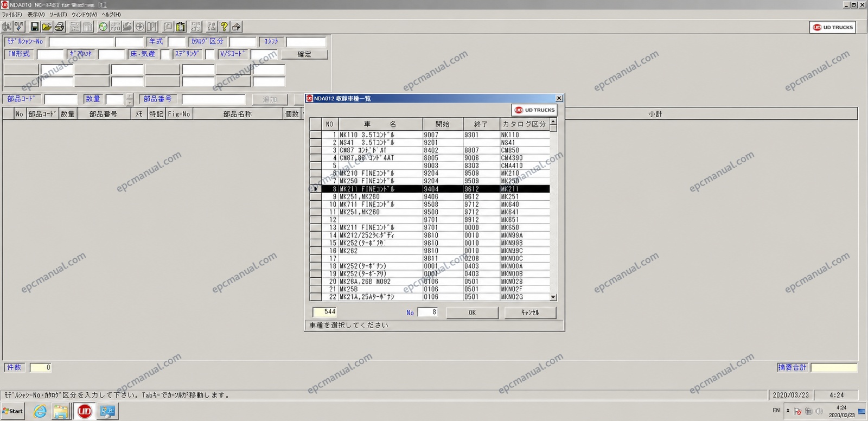The height and width of the screenshot is (421, 868).
Task: Click the 年式 input field
Action: (177, 42)
